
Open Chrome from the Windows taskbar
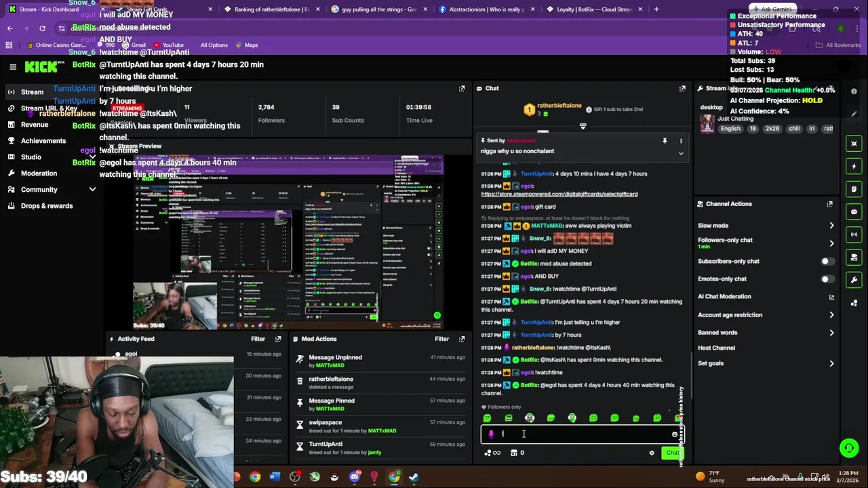point(255,477)
